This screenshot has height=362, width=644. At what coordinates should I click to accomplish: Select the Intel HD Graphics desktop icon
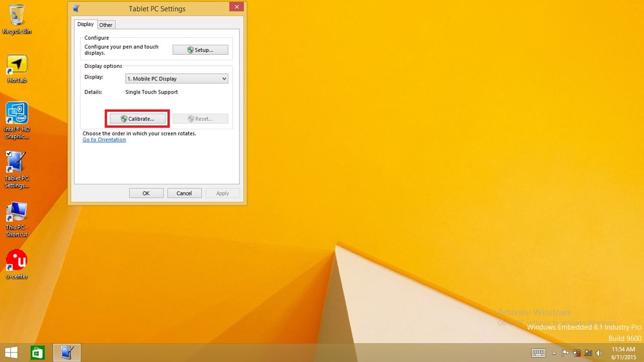tap(17, 121)
